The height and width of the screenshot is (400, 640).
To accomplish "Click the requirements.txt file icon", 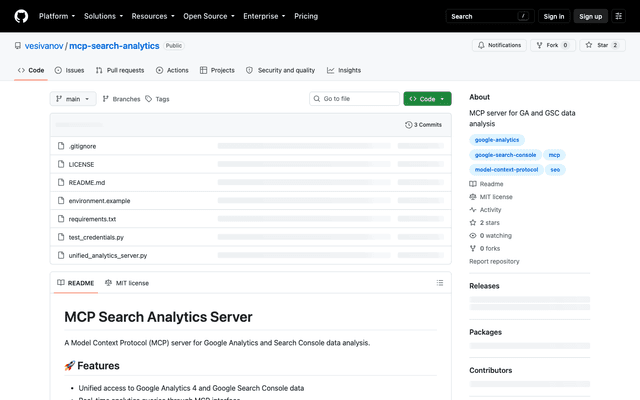I will tap(61, 219).
